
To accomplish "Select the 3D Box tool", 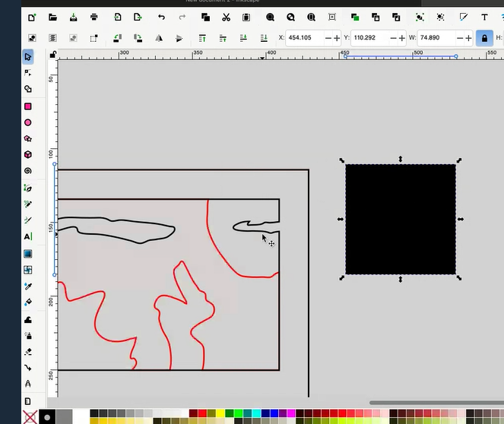I will [x=28, y=154].
